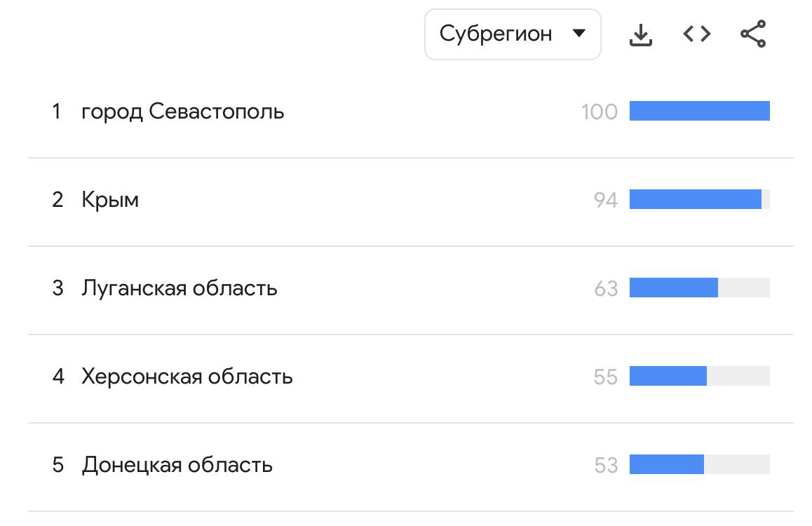The height and width of the screenshot is (526, 812).
Task: Open the Крым region entry
Action: (110, 200)
